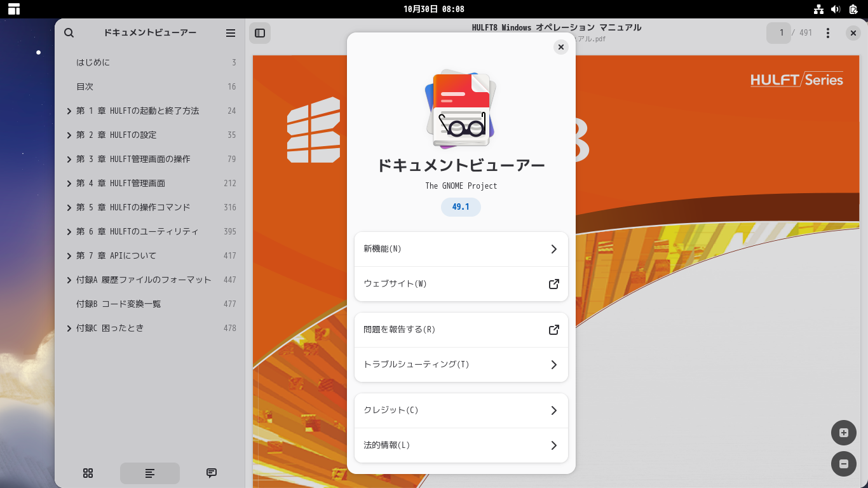The width and height of the screenshot is (868, 488).
Task: Expand 第 4 章 HULFT管理画面
Action: click(69, 184)
